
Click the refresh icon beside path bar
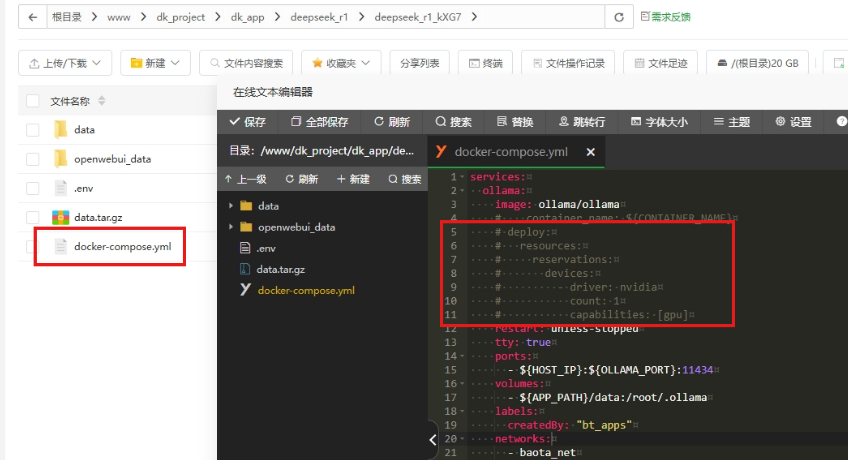click(x=619, y=17)
